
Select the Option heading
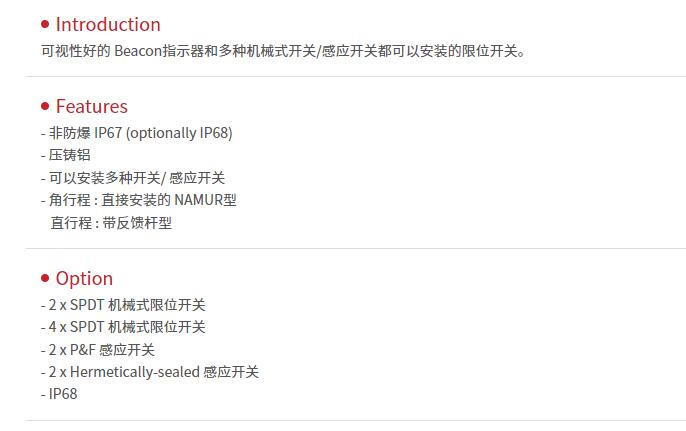84,278
